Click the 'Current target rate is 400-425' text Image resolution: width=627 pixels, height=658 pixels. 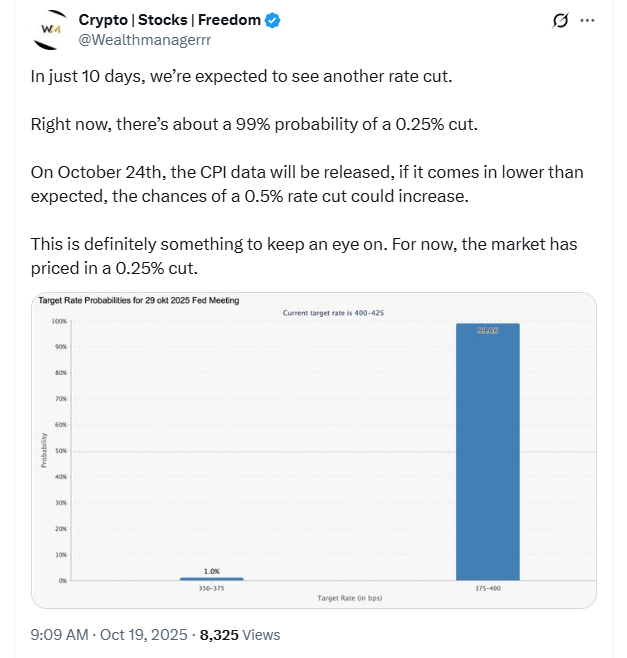tap(333, 313)
